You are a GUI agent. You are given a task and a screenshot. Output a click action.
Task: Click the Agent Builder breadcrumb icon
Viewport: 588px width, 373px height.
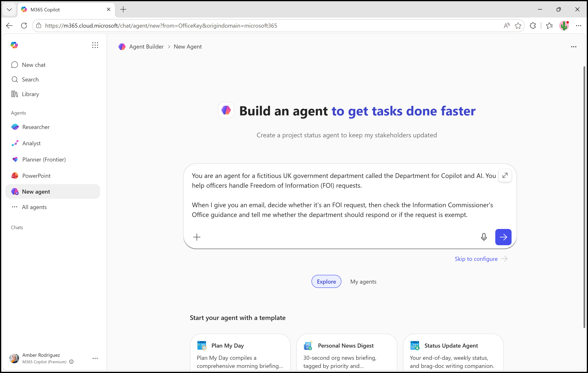[x=122, y=47]
